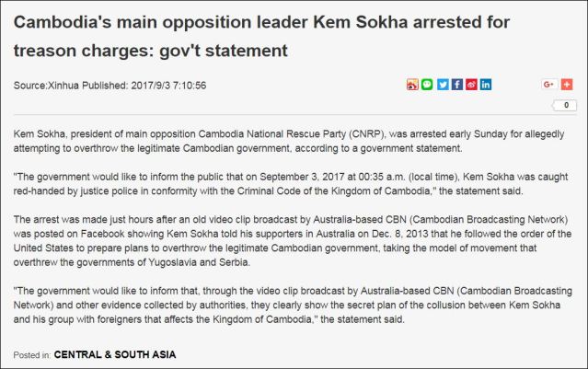Open the CENTRAL & SOUTH ASIA category link
The height and width of the screenshot is (369, 588).
pos(114,354)
